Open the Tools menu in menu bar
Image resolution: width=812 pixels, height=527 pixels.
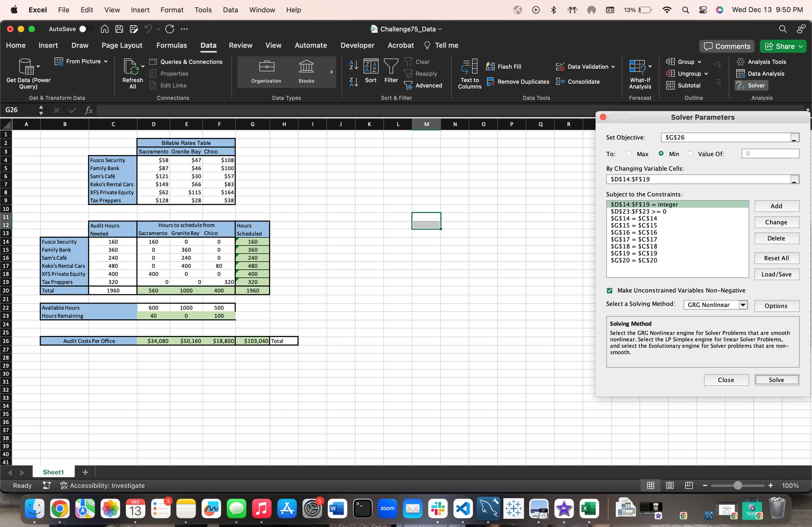(203, 10)
